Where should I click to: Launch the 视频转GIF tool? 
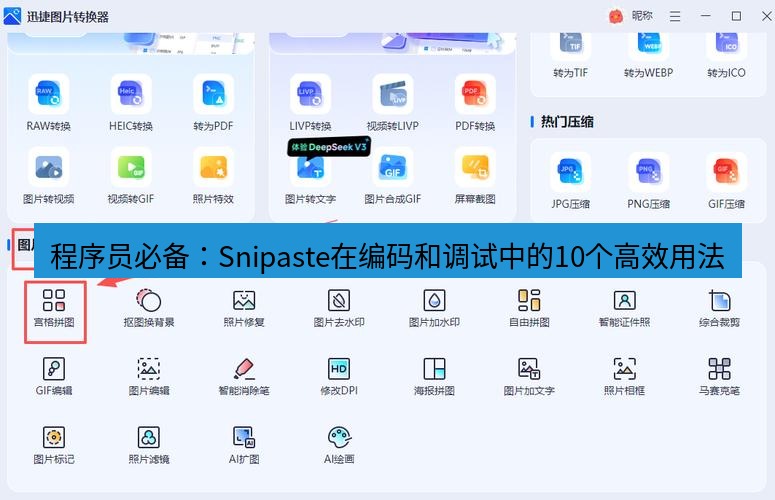click(x=131, y=176)
